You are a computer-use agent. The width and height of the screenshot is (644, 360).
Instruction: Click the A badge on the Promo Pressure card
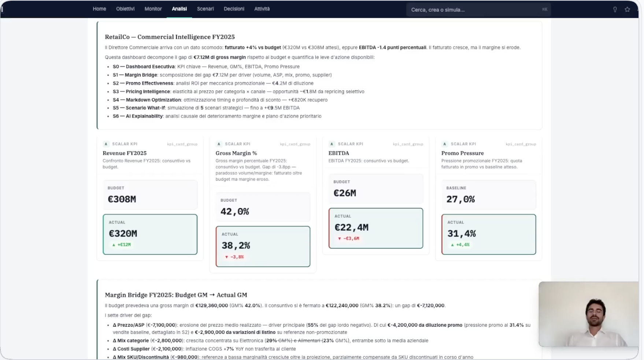[444, 144]
